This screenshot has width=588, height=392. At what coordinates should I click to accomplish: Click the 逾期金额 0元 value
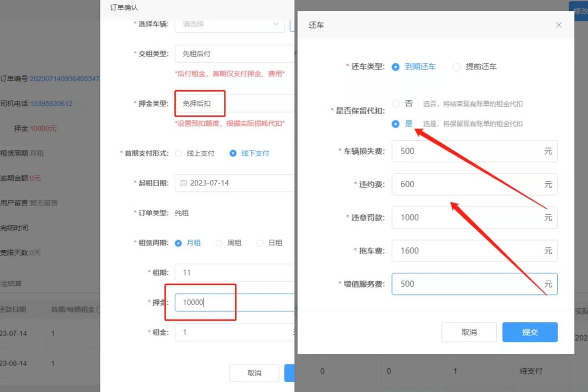point(35,178)
